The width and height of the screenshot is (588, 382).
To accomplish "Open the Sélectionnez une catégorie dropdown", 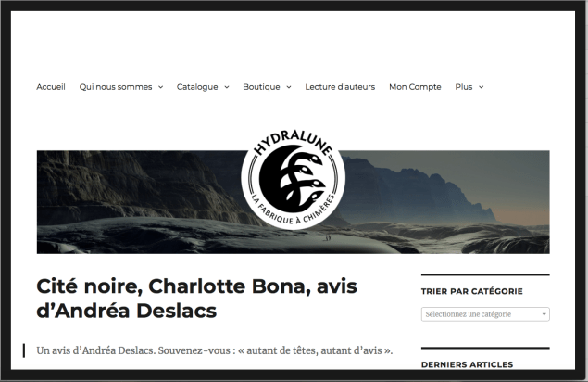I will click(485, 314).
